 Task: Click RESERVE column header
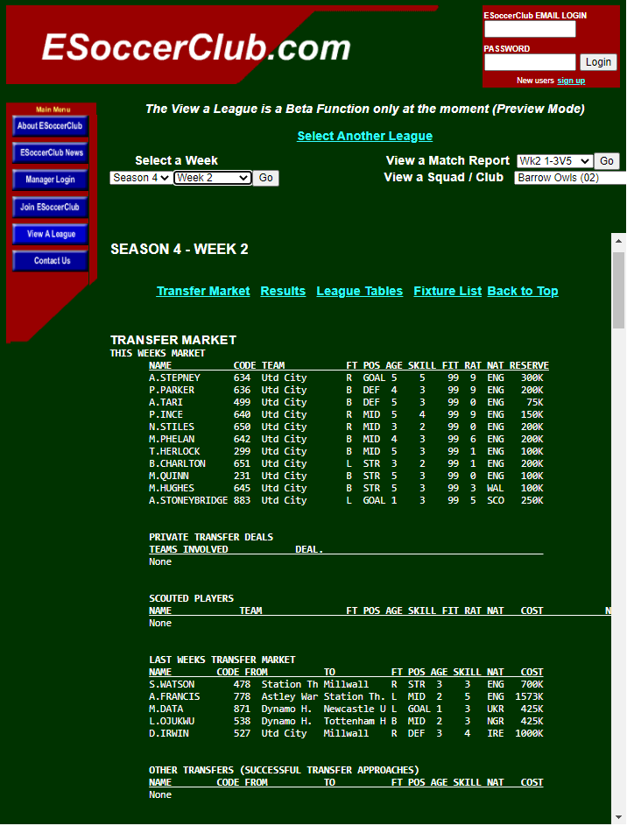[x=529, y=366]
